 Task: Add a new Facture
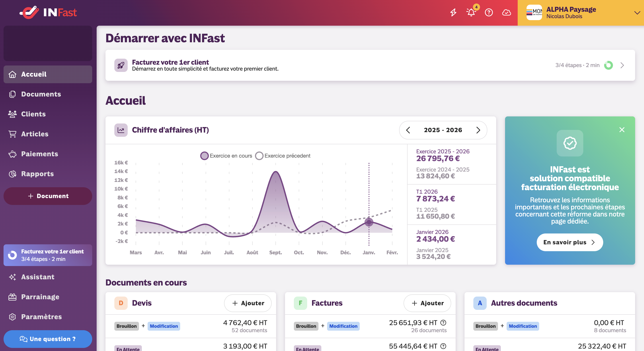coord(427,303)
